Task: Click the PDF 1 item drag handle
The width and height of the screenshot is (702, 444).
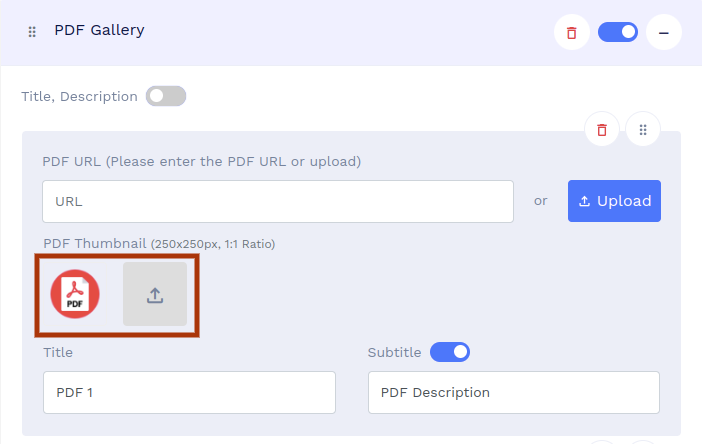Action: tap(643, 130)
